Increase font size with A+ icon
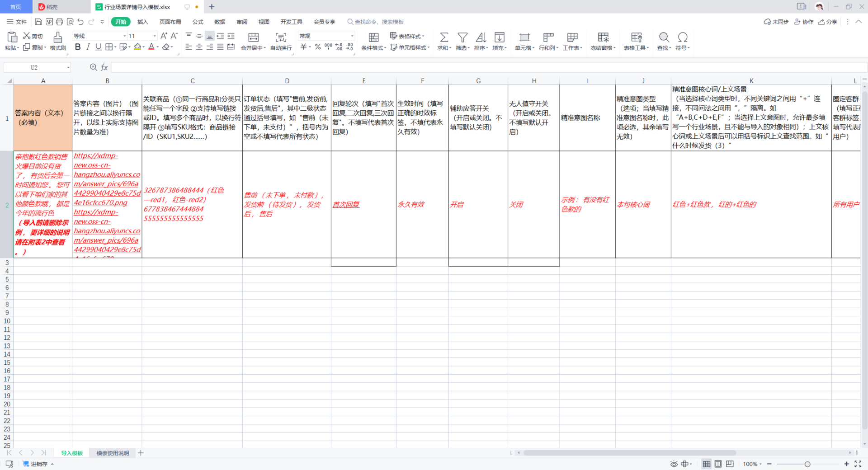Screen dimensions: 868x470 [164, 36]
